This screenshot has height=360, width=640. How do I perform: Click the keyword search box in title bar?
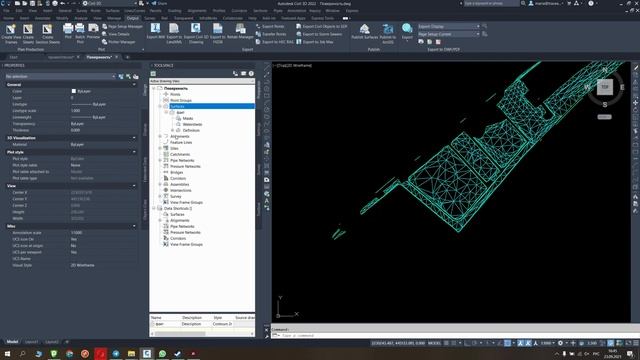[491, 3]
